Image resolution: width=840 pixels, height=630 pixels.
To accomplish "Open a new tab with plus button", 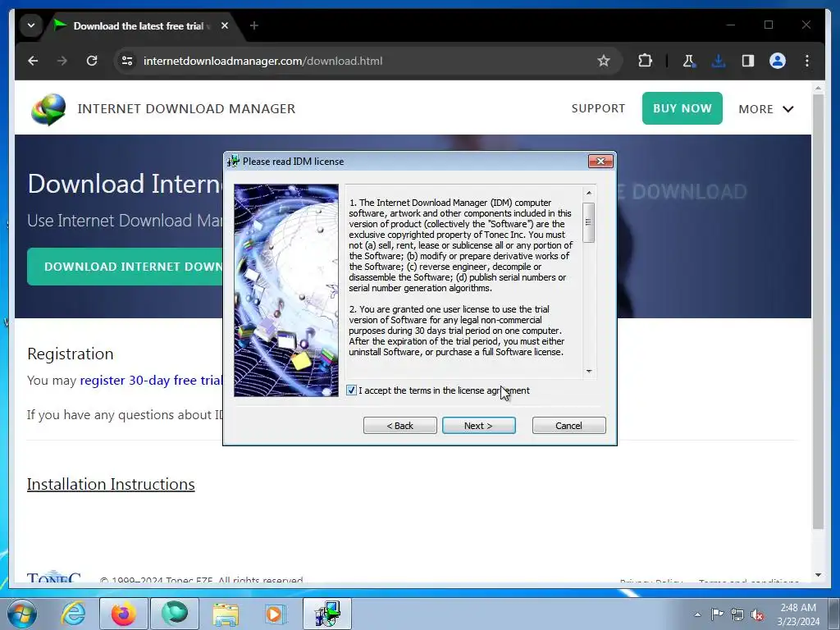I will [254, 25].
